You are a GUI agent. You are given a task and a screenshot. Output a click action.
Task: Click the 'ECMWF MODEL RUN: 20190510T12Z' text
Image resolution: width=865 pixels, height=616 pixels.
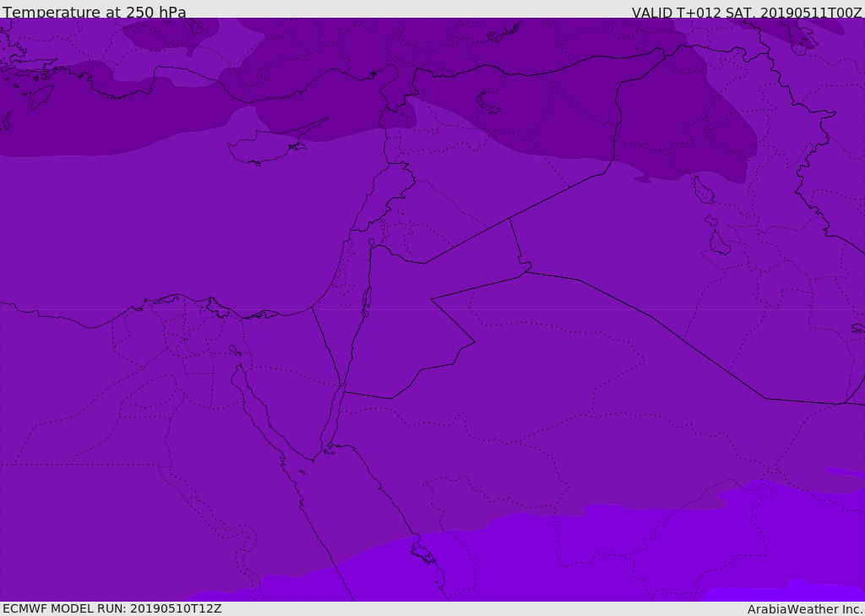click(x=112, y=609)
